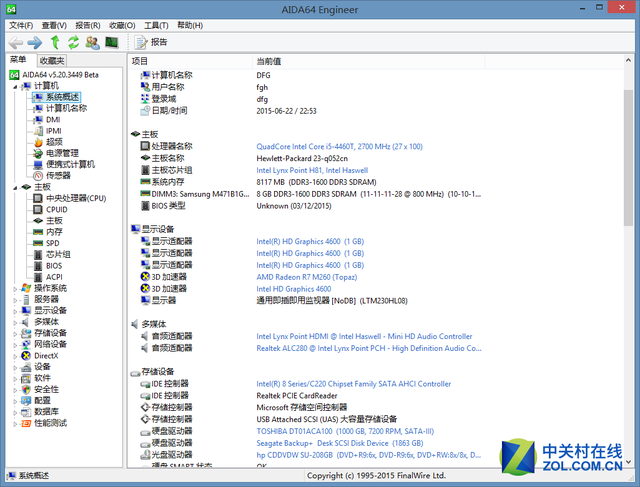Expand the 网络设备 tree node

point(15,345)
